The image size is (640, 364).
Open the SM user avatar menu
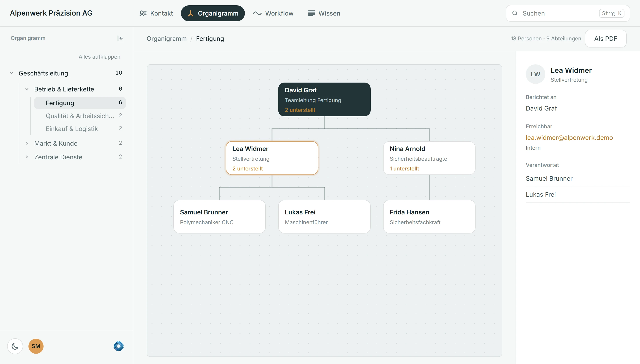tap(36, 346)
